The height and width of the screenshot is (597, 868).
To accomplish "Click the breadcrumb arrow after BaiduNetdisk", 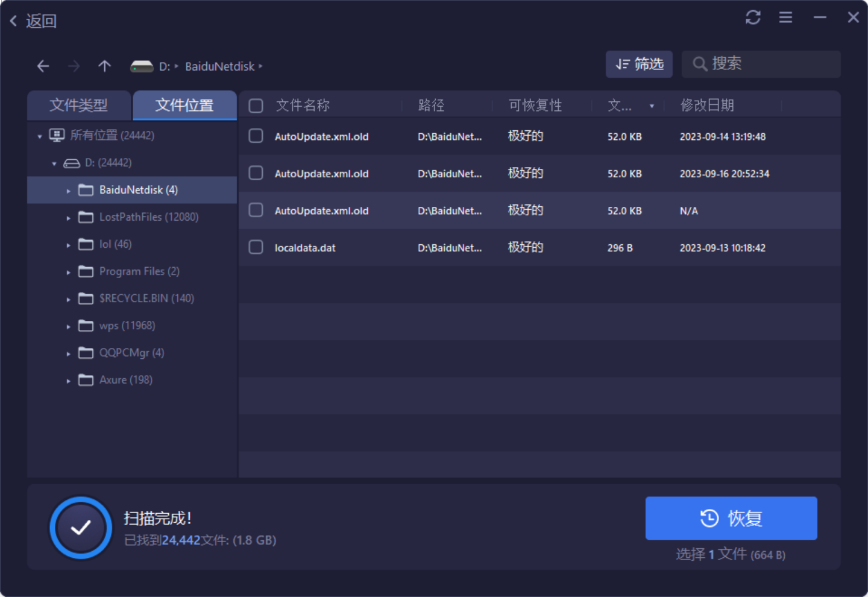I will pos(260,66).
